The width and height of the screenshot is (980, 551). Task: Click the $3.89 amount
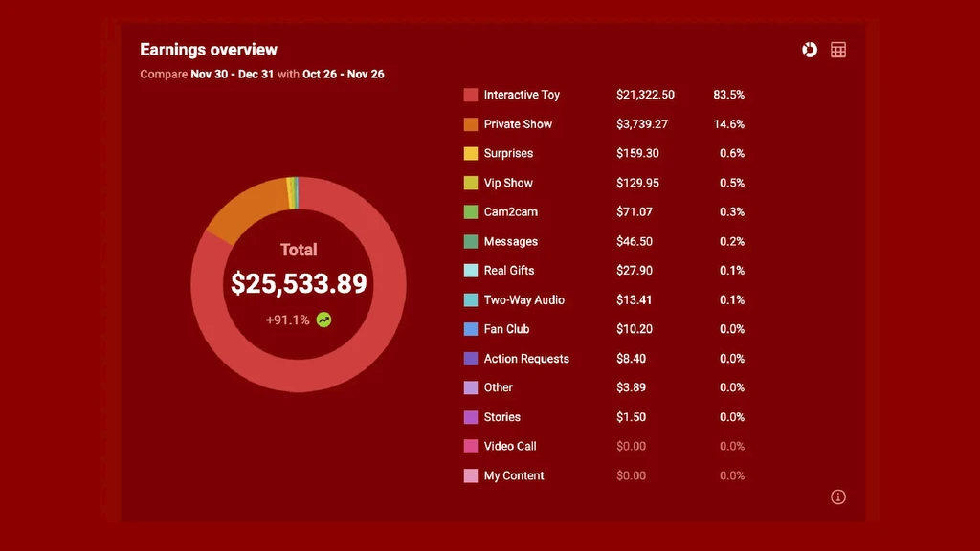(632, 387)
